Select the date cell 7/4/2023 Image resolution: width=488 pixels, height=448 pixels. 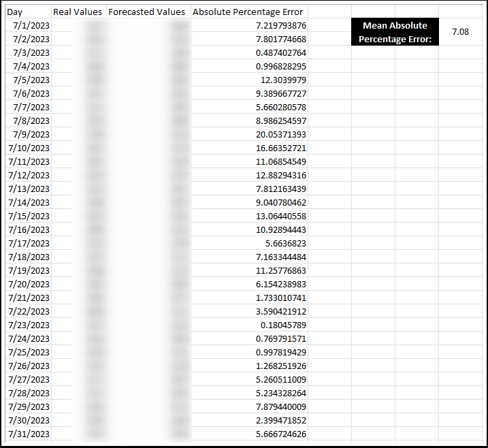(29, 66)
